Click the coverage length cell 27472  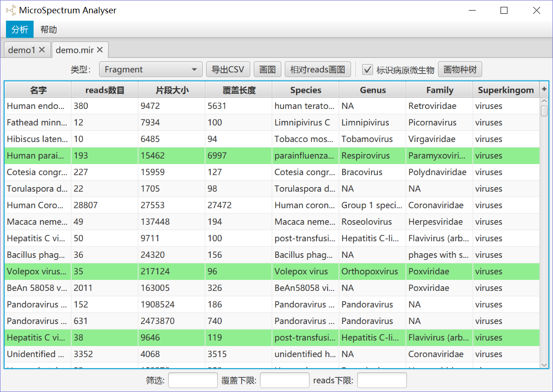point(238,205)
